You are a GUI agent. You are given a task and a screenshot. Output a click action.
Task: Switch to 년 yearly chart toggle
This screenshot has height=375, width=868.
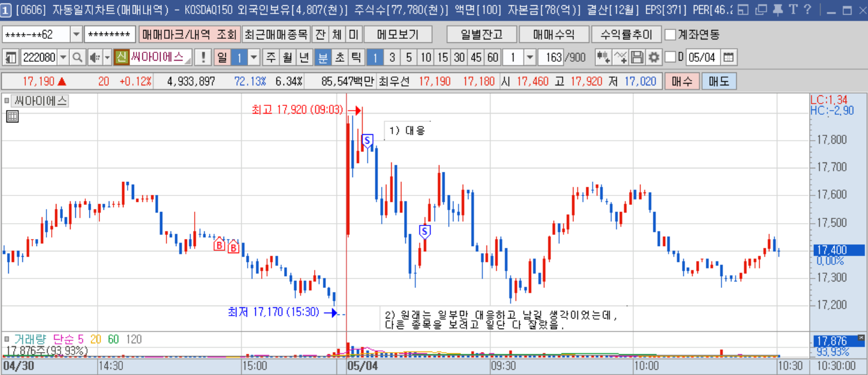[x=304, y=58]
